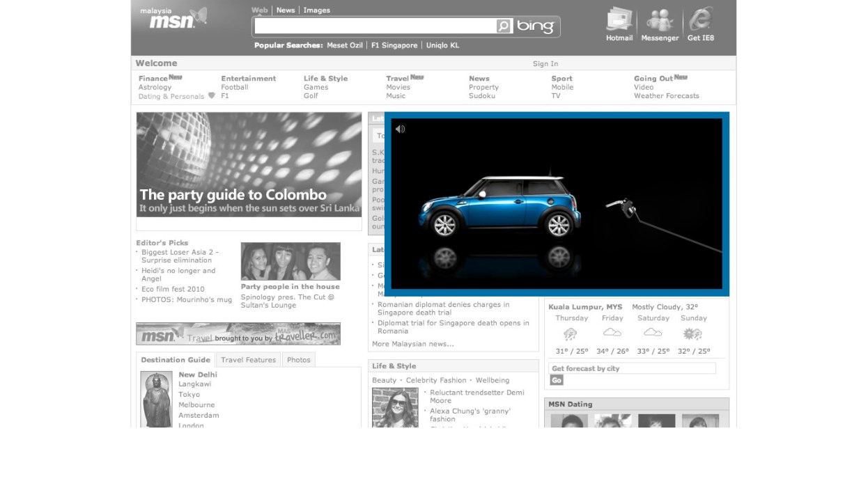Open Melbourne destination guide
Image resolution: width=868 pixels, height=488 pixels.
point(196,405)
